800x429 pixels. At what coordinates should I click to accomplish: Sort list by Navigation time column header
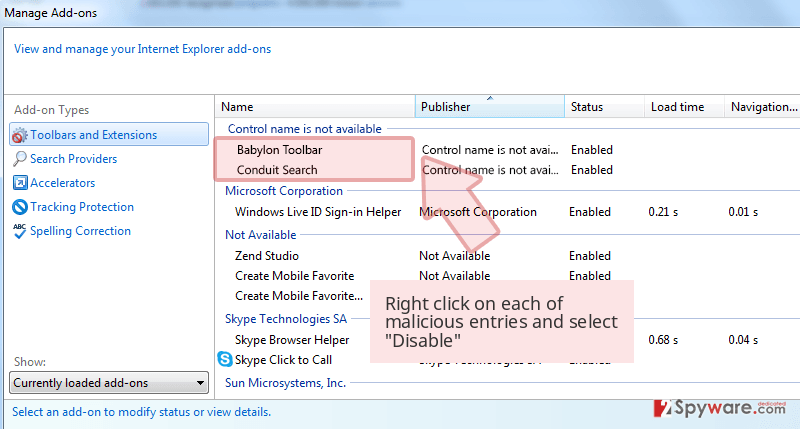point(762,107)
